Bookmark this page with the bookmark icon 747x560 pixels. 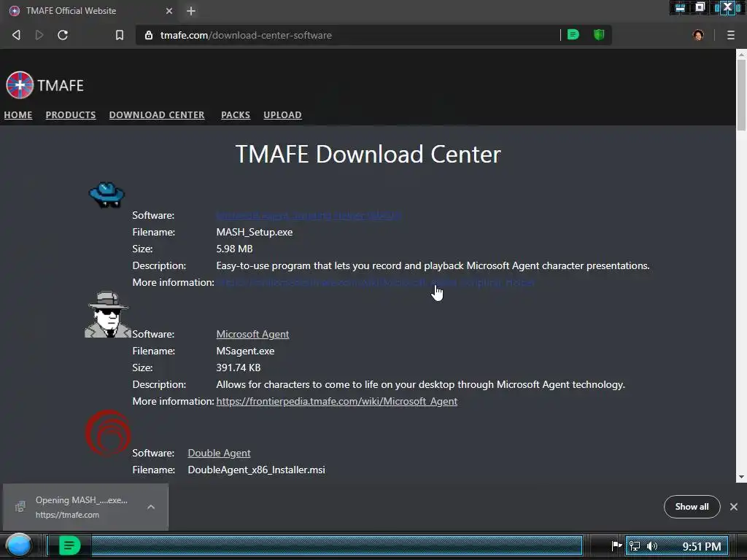[120, 35]
